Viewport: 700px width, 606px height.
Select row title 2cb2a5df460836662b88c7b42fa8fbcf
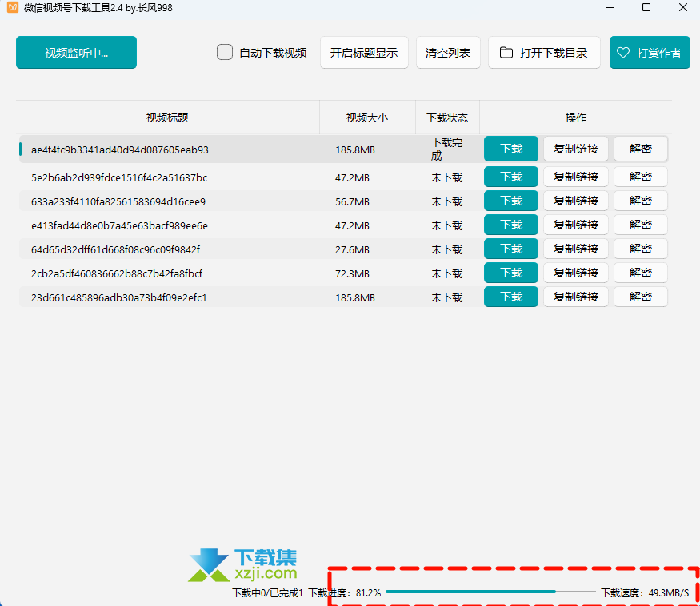117,274
